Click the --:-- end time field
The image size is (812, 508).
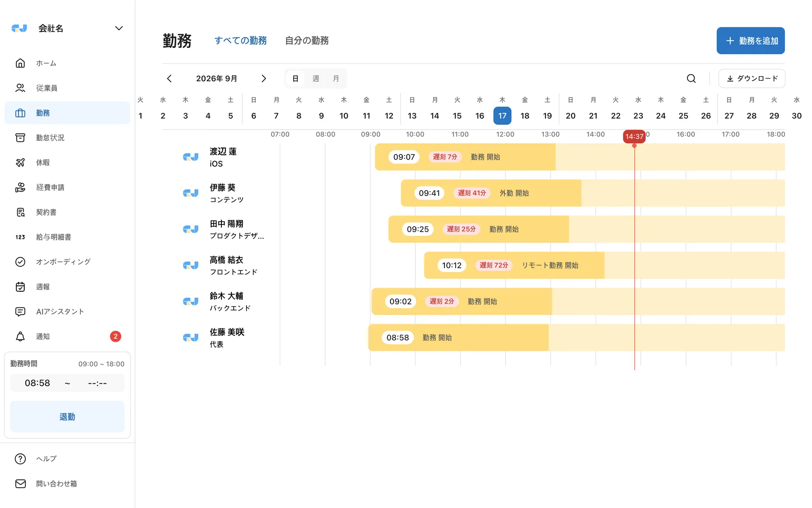97,383
